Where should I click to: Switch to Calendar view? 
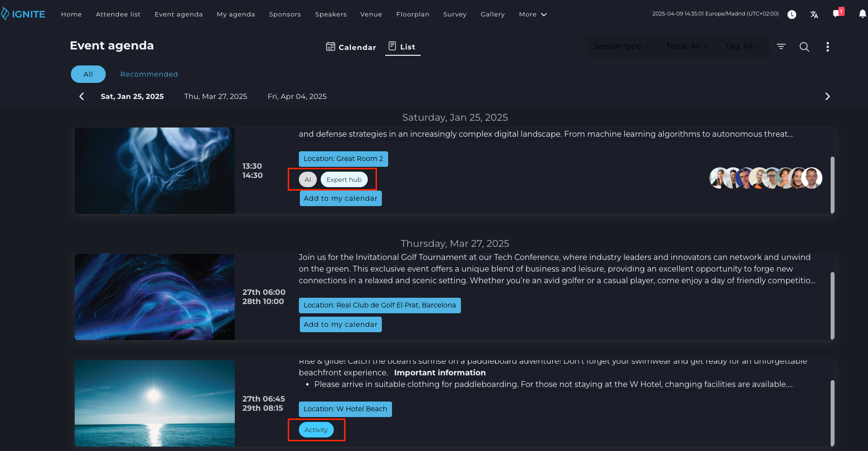pyautogui.click(x=351, y=47)
